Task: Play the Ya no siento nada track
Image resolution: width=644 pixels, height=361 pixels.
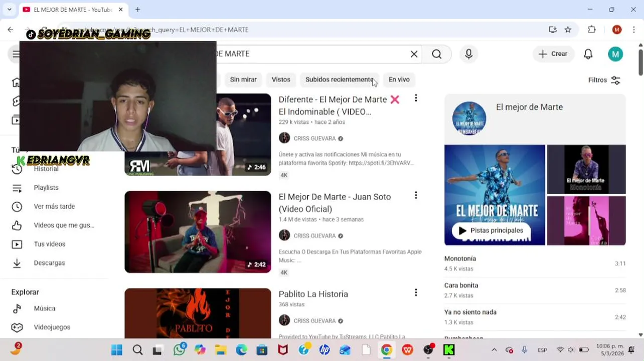Action: [x=535, y=316]
